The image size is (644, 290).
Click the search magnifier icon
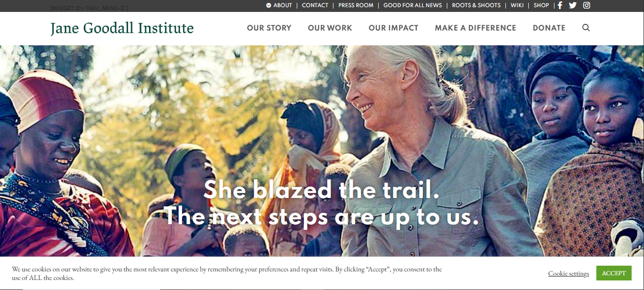tap(586, 28)
